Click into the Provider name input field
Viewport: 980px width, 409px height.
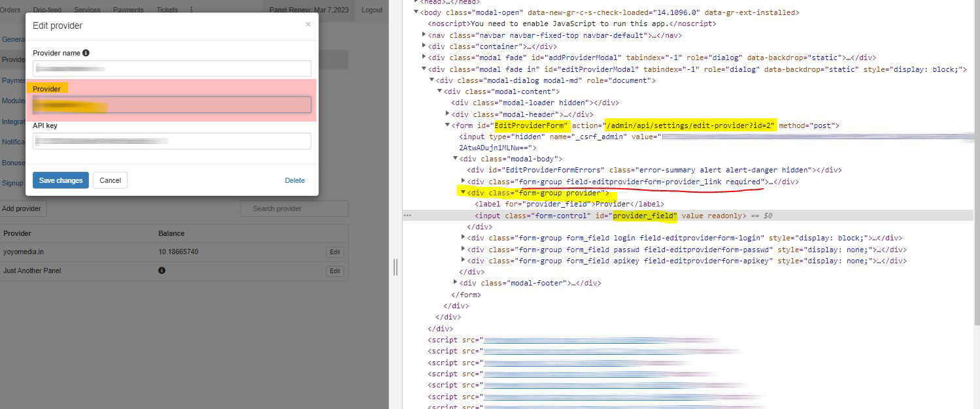tap(172, 69)
